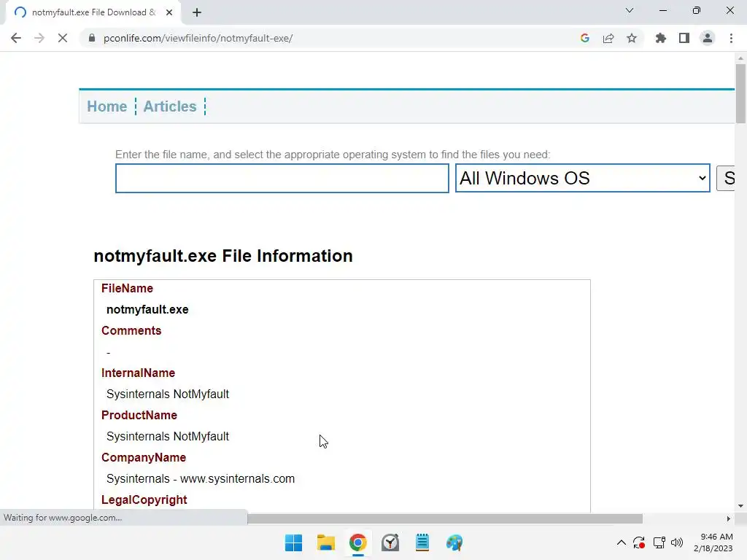Stop loading the page
747x560 pixels.
click(63, 38)
